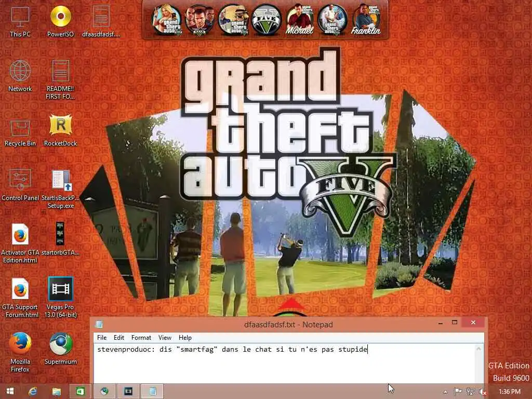Viewport: 532px width, 399px height.
Task: Close the Notepad window
Action: [473, 322]
